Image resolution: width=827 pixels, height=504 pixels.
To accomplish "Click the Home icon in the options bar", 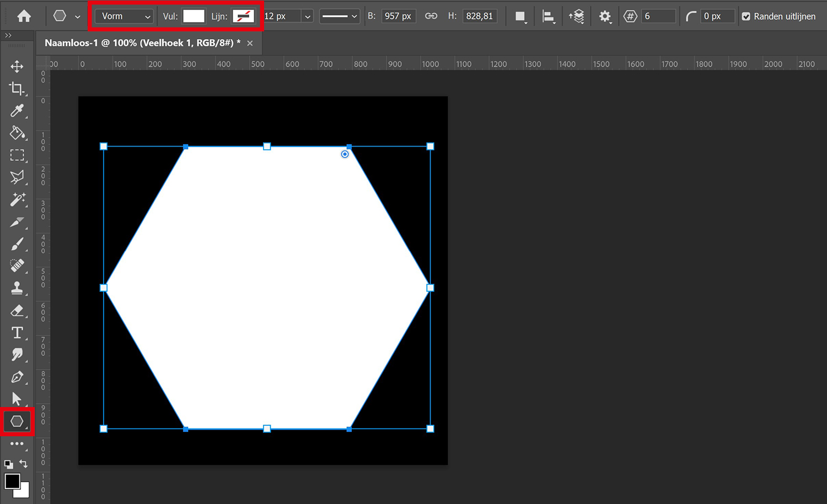I will point(24,16).
